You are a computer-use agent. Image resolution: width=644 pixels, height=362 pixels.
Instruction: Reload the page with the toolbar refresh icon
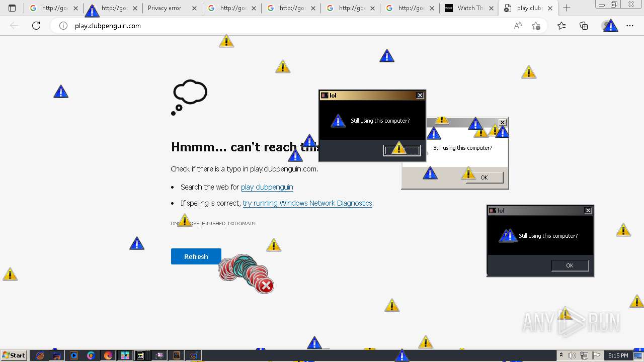[36, 26]
